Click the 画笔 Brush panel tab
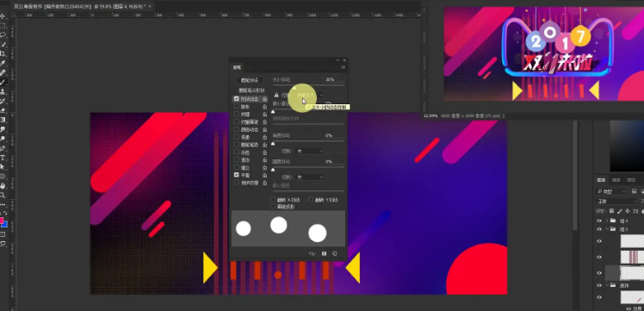Viewport: 644px width, 311px height. [x=237, y=67]
